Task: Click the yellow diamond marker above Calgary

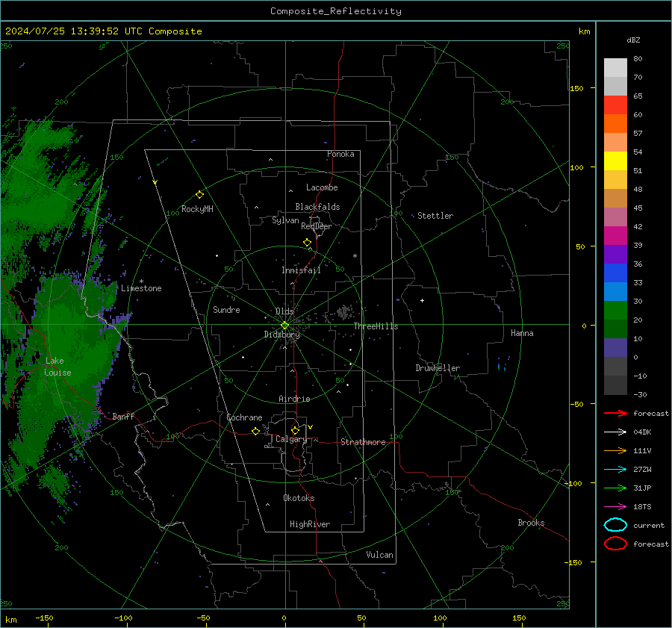Action: click(295, 430)
